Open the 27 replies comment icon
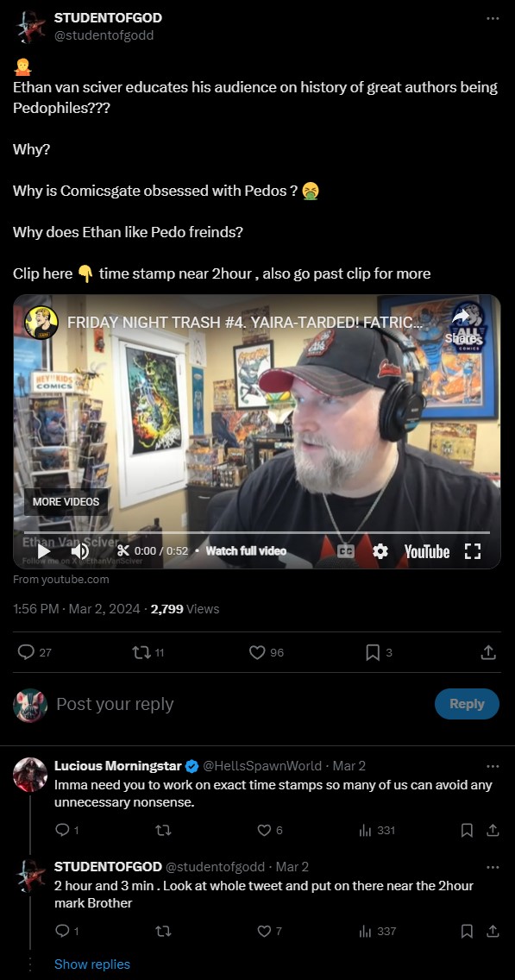Image resolution: width=515 pixels, height=980 pixels. [x=35, y=652]
